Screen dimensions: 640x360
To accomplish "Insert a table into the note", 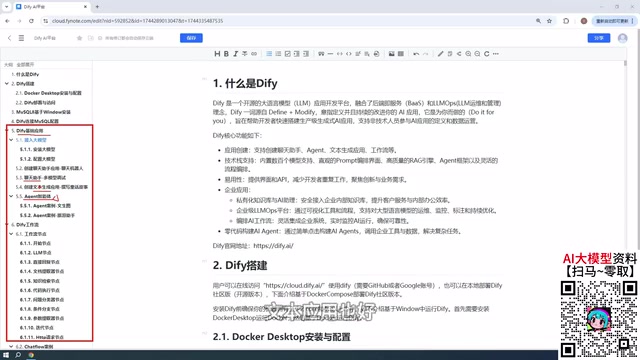I will click(401, 54).
